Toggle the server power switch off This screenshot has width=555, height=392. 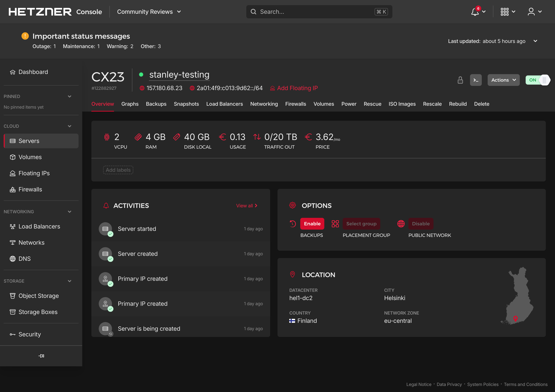538,80
